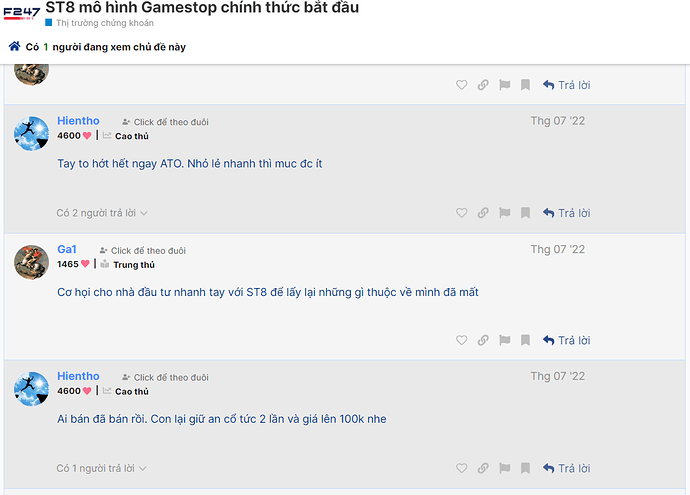Open the home icon beside viewer count

click(x=15, y=46)
